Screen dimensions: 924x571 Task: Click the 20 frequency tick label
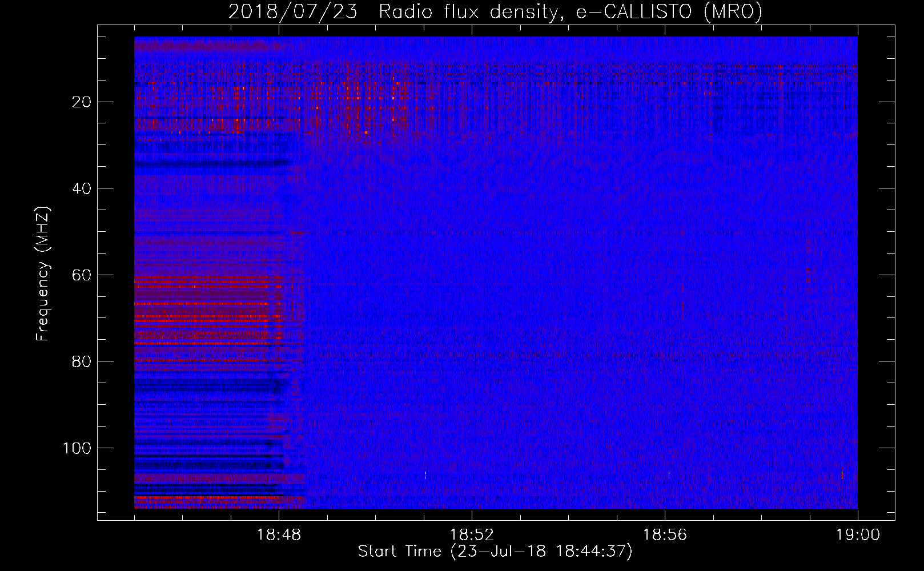click(x=82, y=102)
